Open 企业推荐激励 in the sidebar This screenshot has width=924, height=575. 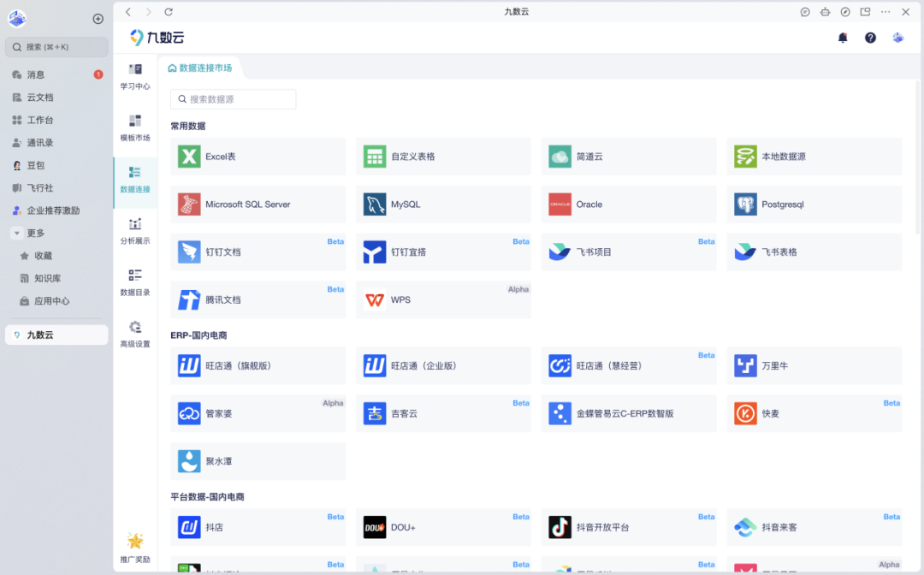[x=56, y=210]
